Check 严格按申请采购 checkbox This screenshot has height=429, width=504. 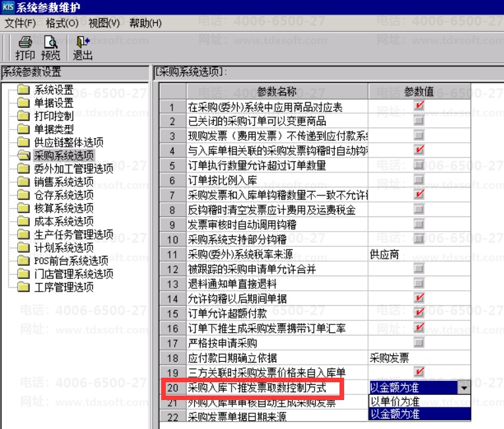tap(419, 342)
